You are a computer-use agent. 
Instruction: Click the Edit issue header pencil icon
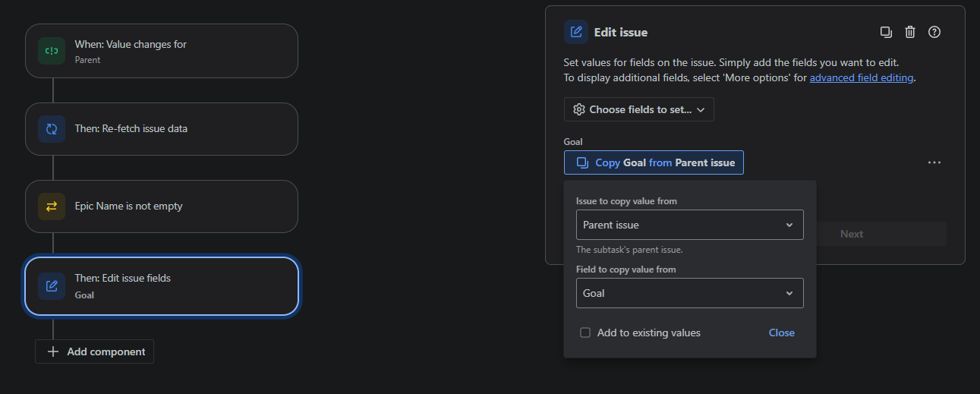[576, 32]
